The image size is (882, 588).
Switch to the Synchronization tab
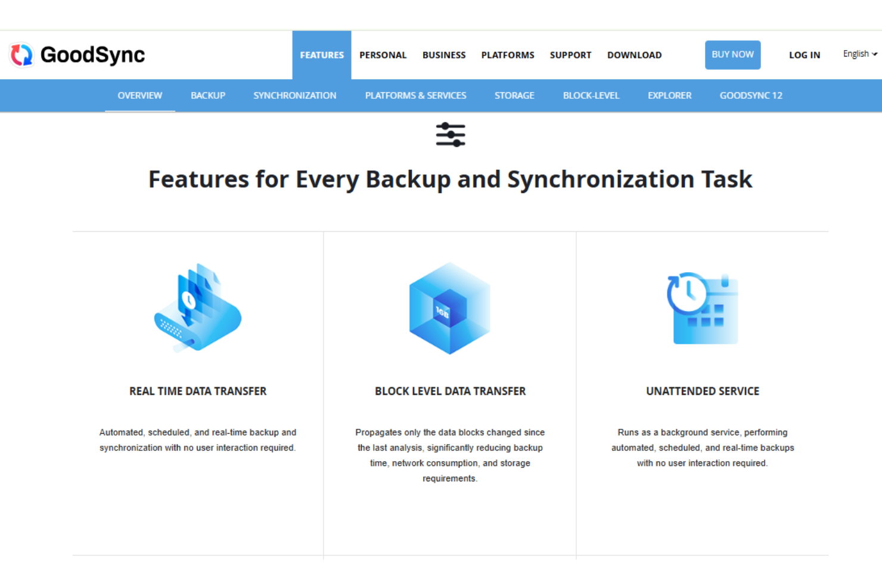click(x=295, y=95)
